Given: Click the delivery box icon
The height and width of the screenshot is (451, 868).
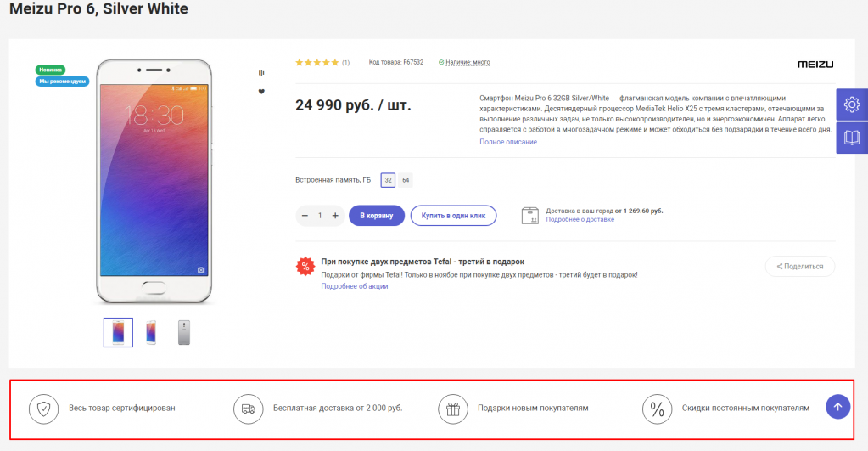Looking at the screenshot, I should click(x=529, y=215).
